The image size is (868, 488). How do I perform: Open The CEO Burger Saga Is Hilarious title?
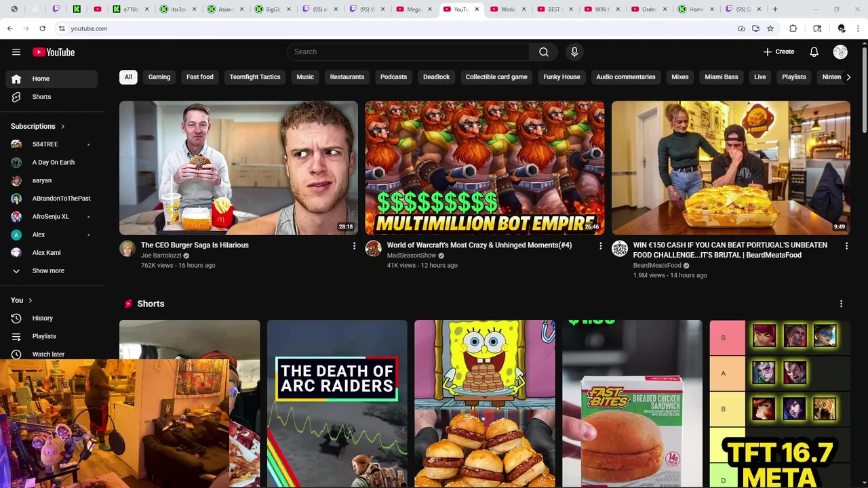(x=195, y=245)
